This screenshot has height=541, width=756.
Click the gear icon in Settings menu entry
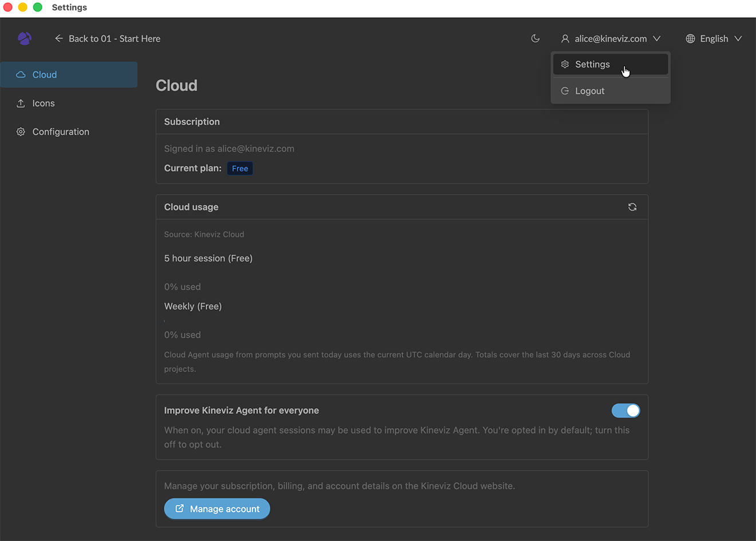[x=565, y=64]
